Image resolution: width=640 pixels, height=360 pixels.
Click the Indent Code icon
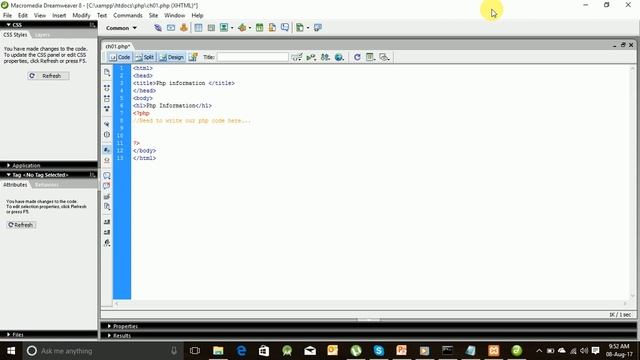point(107,222)
